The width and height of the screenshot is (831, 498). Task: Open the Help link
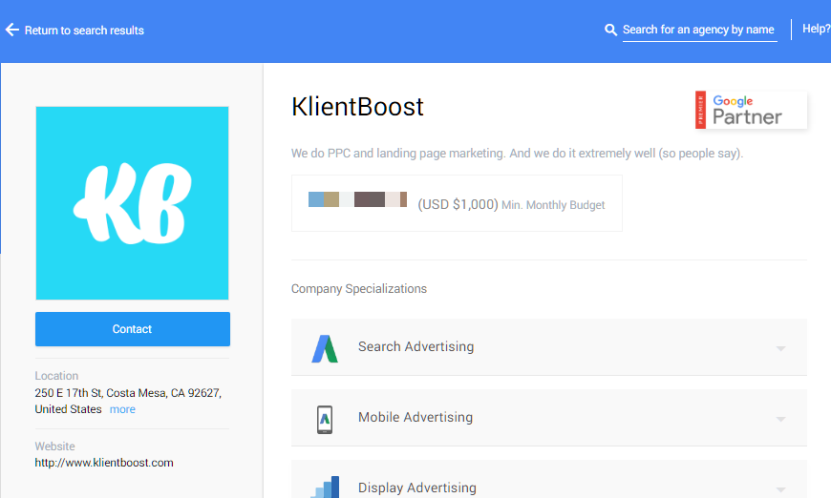click(x=816, y=29)
